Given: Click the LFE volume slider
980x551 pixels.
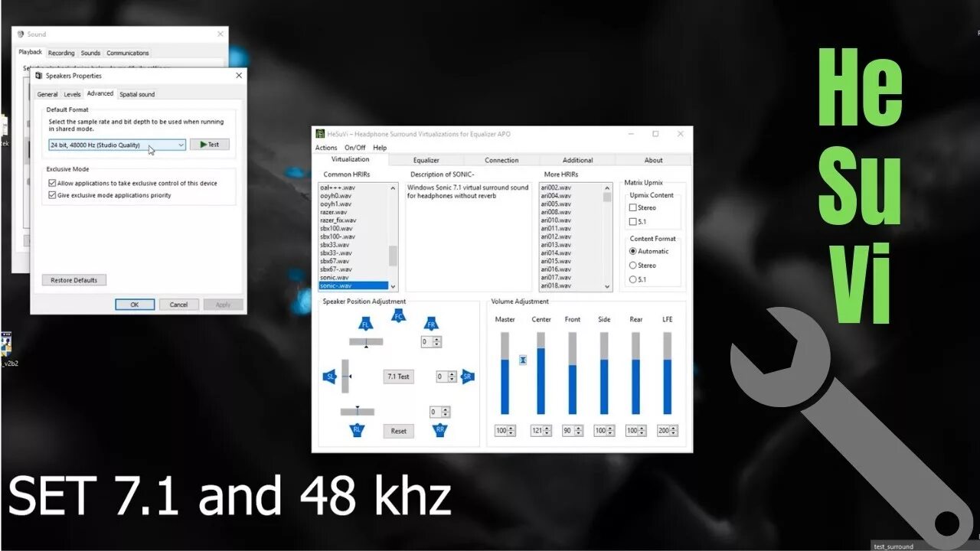Looking at the screenshot, I should (667, 373).
